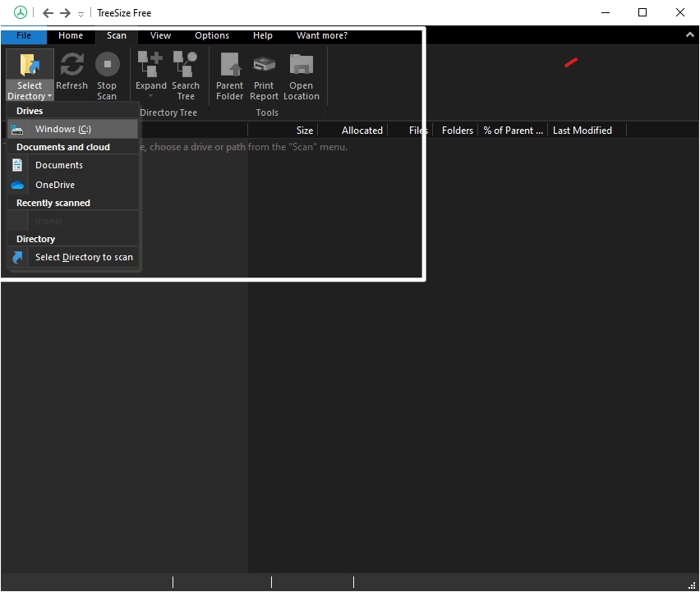Viewport: 700px width, 592px height.
Task: Switch to the View ribbon tab
Action: [x=160, y=35]
